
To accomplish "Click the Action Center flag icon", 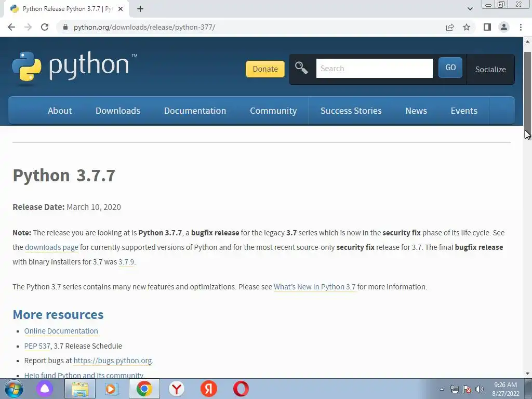I will pyautogui.click(x=467, y=389).
